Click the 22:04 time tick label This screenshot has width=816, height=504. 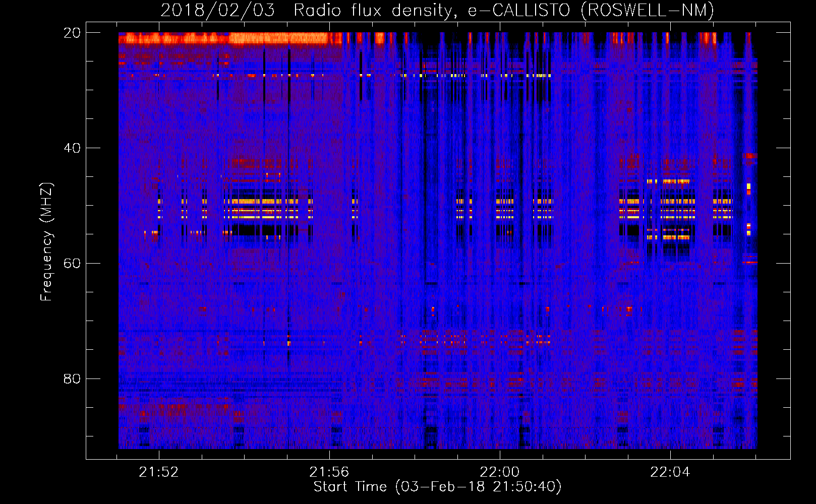point(670,472)
